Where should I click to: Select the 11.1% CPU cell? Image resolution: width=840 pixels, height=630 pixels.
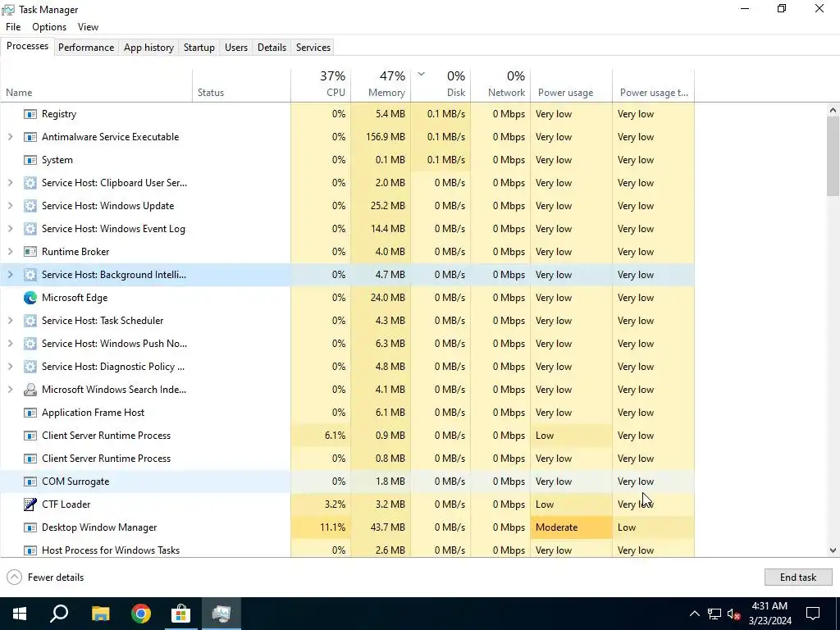(321, 527)
